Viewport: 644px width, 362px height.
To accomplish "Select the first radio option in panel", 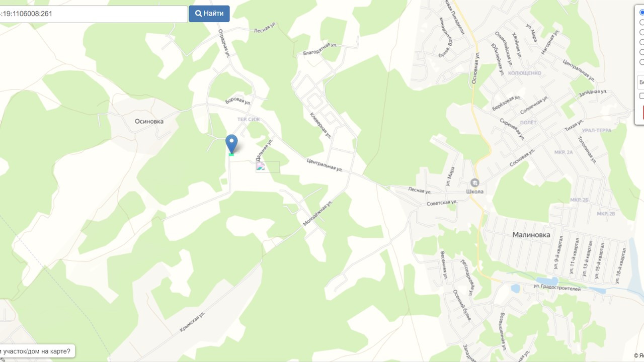I will click(641, 13).
